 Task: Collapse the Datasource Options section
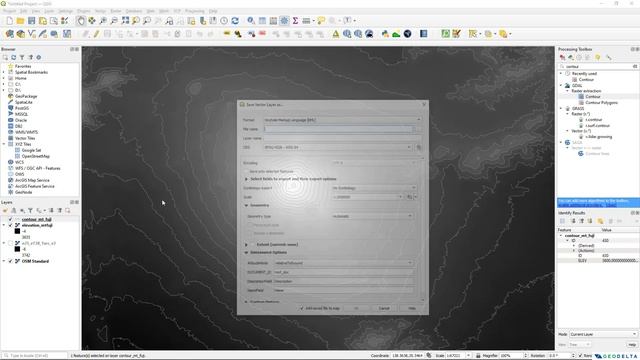pos(246,253)
